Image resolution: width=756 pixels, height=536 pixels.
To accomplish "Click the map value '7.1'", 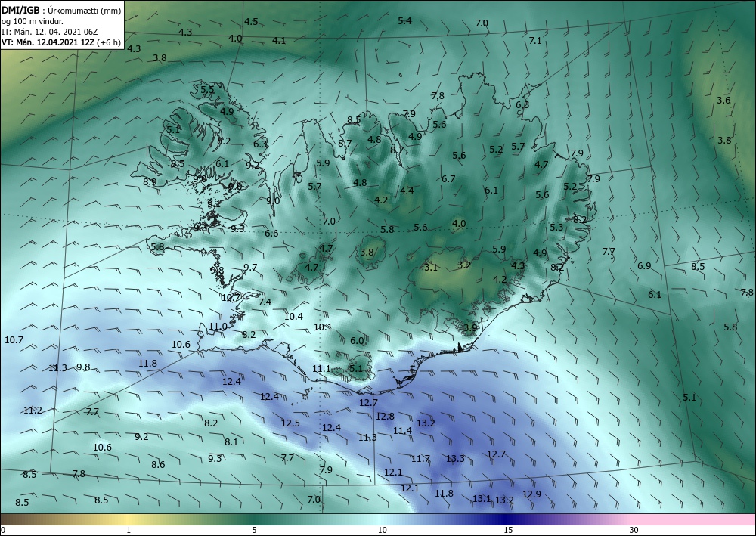I will pyautogui.click(x=535, y=41).
